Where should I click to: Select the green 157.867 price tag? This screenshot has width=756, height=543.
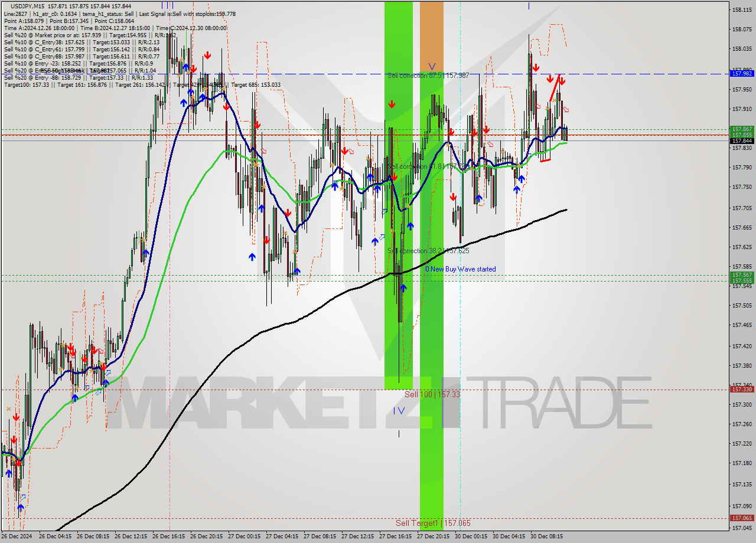pyautogui.click(x=742, y=129)
